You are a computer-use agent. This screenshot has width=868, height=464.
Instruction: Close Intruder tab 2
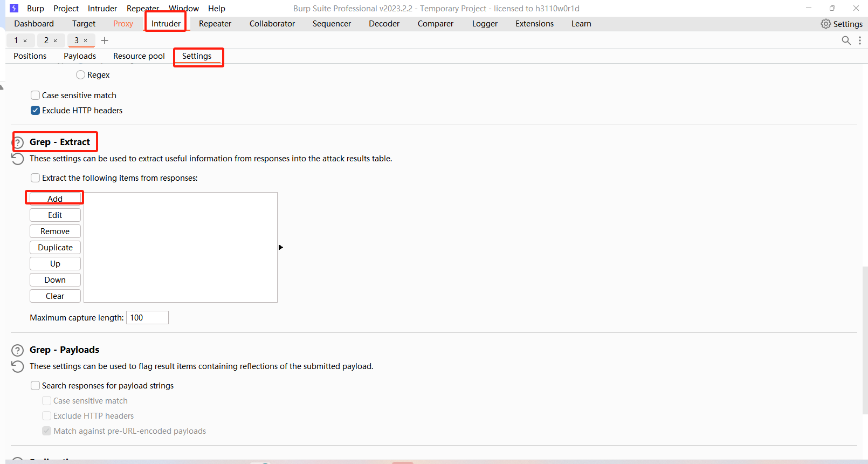(55, 40)
